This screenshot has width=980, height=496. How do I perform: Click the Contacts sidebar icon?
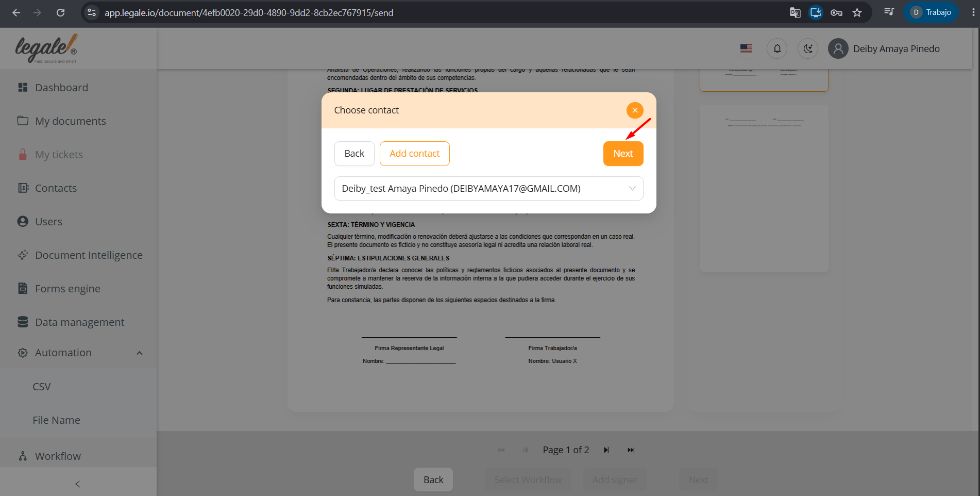click(x=23, y=188)
